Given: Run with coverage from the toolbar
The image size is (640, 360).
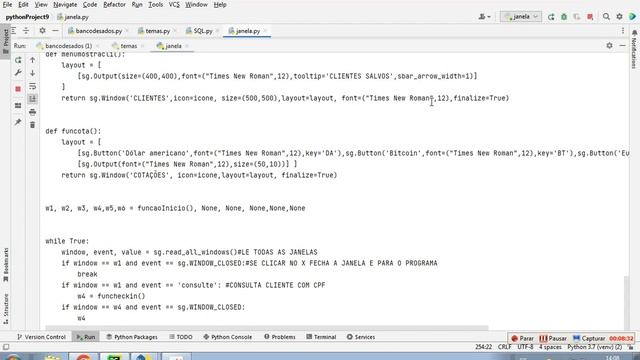Looking at the screenshot, I should (577, 17).
